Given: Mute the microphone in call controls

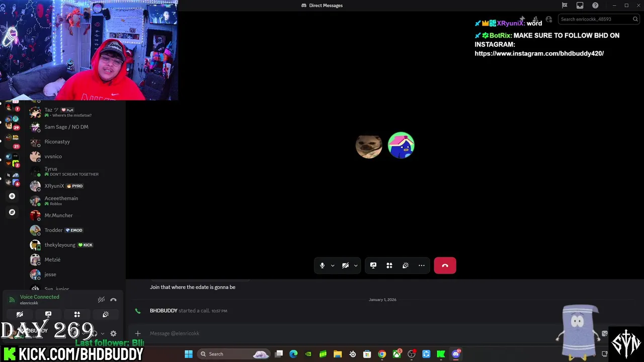Looking at the screenshot, I should tap(322, 265).
